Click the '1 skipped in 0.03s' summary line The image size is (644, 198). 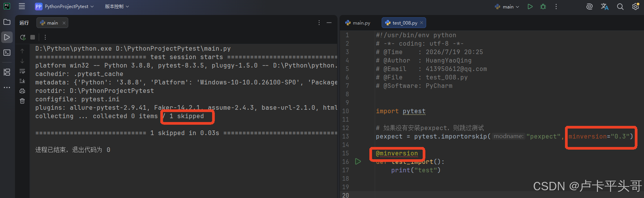(184, 133)
